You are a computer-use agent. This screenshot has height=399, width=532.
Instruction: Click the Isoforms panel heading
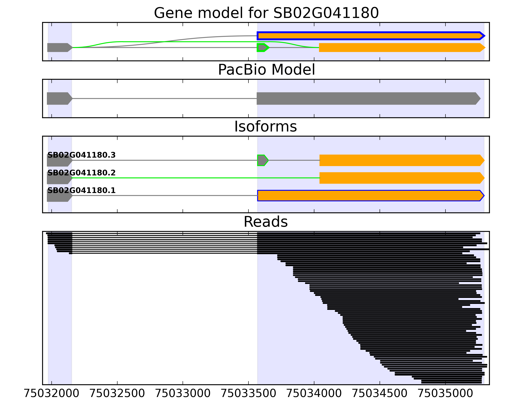[x=266, y=127]
